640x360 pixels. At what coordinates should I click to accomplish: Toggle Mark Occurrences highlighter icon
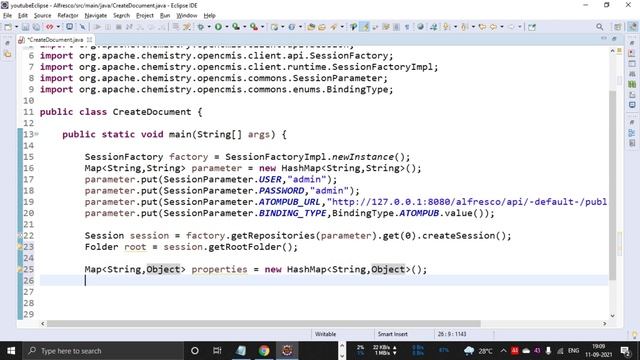tap(365, 27)
